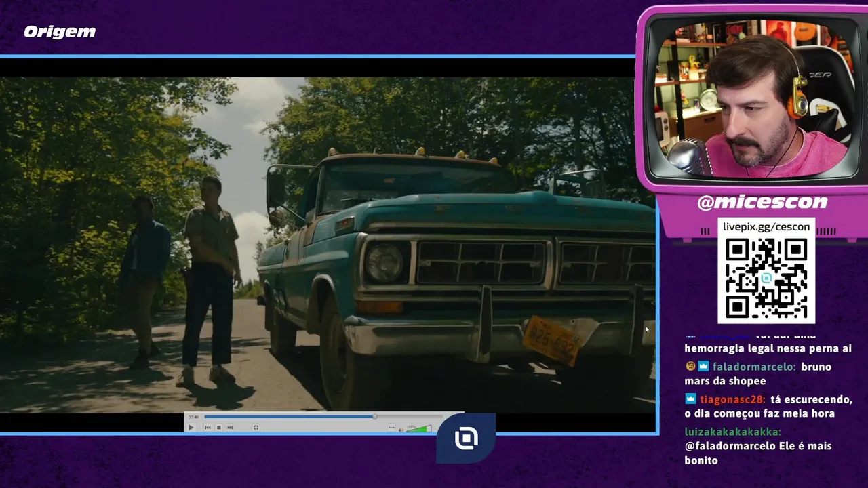This screenshot has width=868, height=488.
Task: Click the movie video frame
Action: point(328,244)
